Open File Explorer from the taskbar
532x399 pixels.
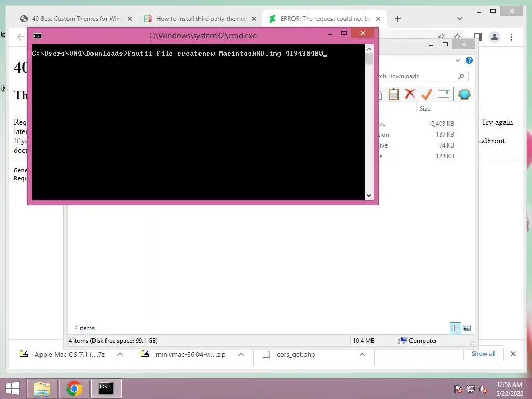click(42, 389)
